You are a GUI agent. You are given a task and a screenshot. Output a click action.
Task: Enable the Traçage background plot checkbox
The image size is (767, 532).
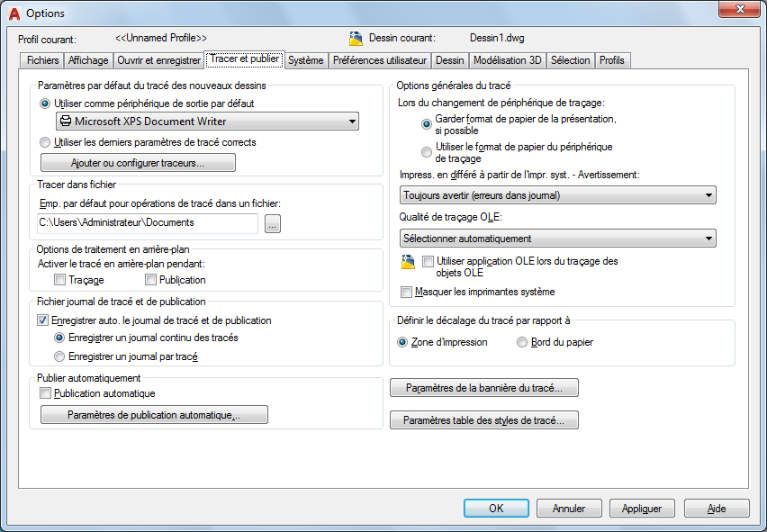pos(60,280)
